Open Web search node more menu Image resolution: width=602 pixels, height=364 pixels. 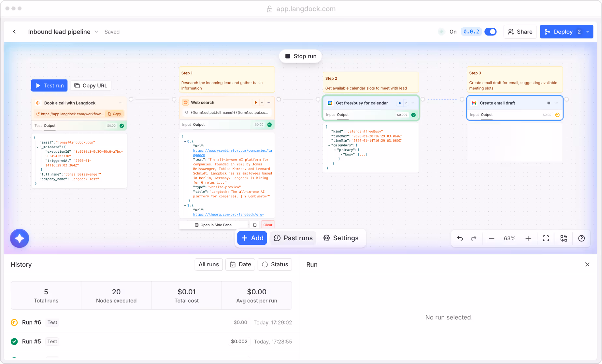(x=268, y=103)
